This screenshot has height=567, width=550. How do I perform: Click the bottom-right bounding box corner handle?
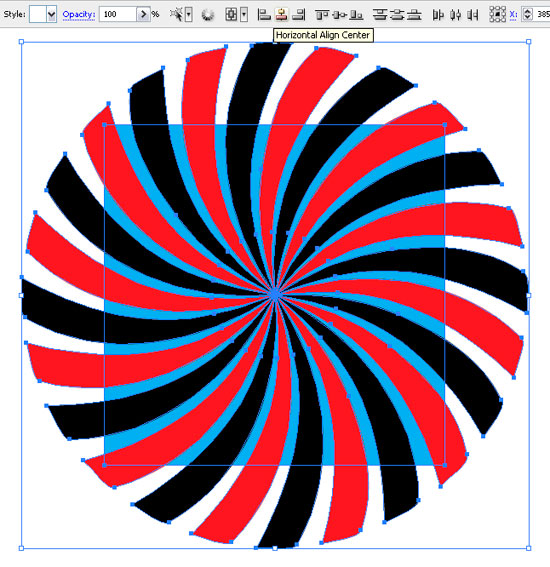pos(529,548)
